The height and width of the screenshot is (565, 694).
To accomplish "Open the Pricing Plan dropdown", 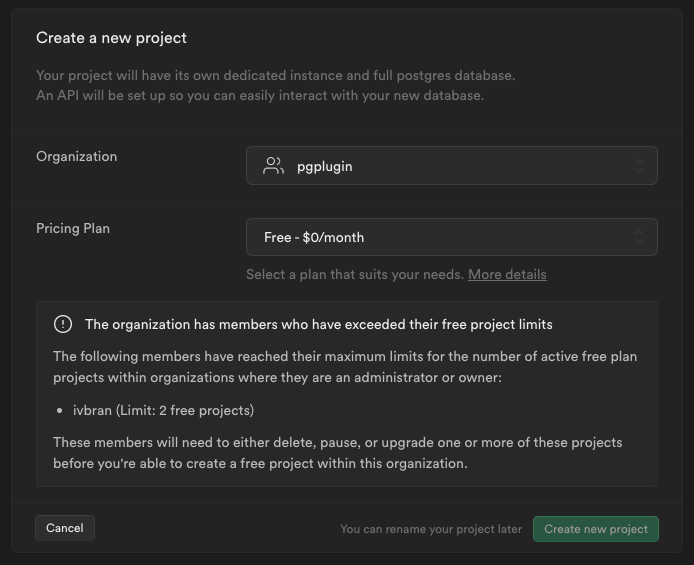I will 451,237.
